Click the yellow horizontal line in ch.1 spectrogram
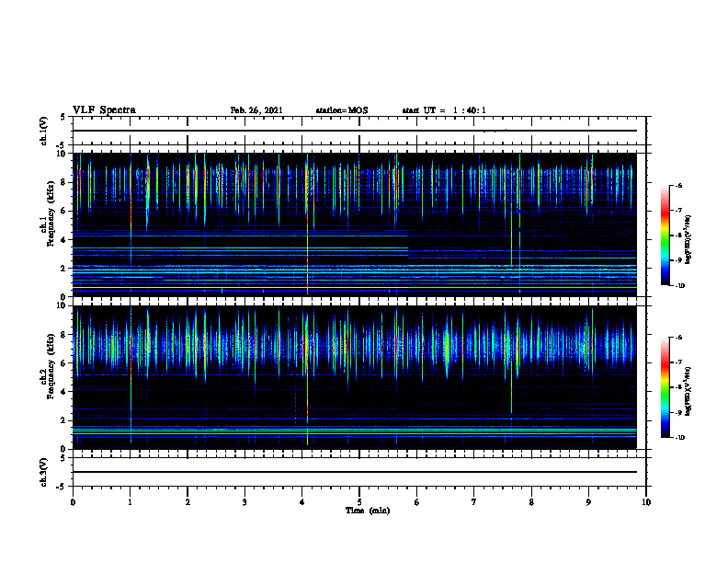Viewport: 728px width, 563px height. (x=241, y=289)
